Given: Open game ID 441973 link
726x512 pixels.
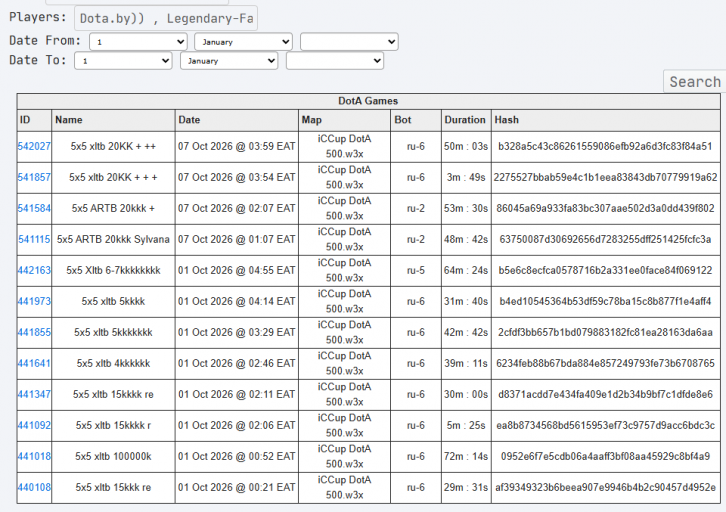Looking at the screenshot, I should pyautogui.click(x=34, y=301).
